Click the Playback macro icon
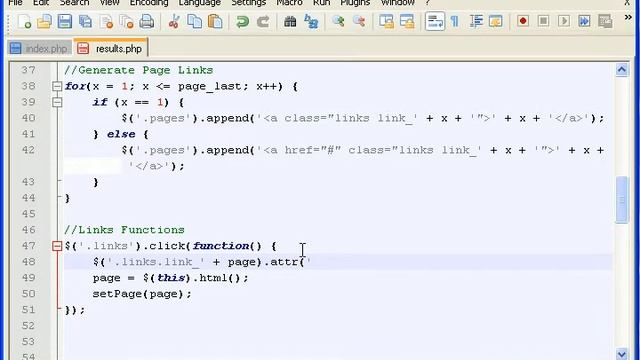The width and height of the screenshot is (640, 360). coord(564,21)
